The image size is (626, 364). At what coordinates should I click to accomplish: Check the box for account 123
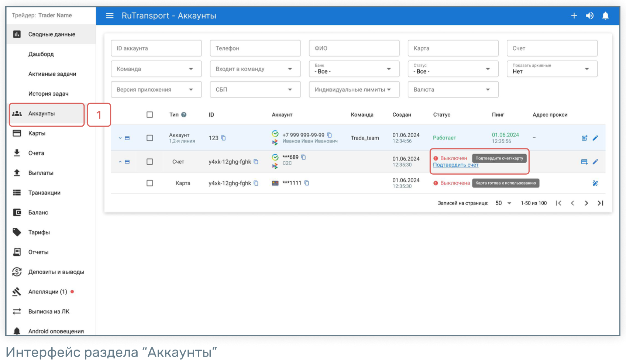coord(149,138)
